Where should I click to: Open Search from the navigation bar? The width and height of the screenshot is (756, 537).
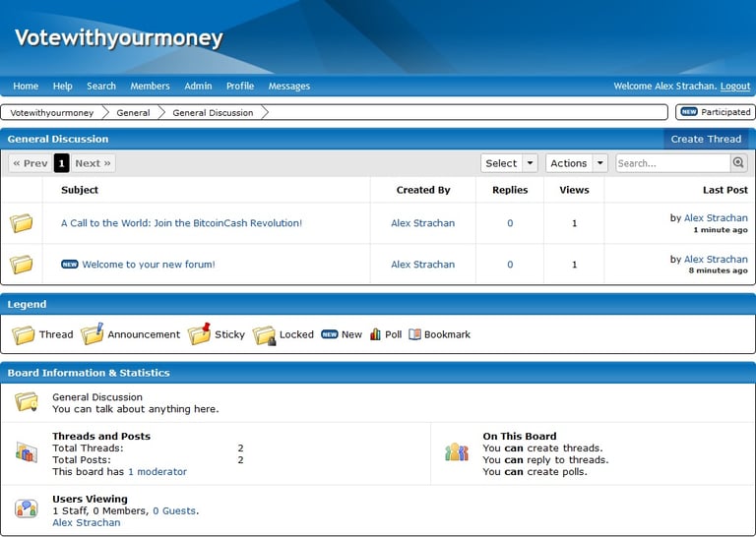101,86
